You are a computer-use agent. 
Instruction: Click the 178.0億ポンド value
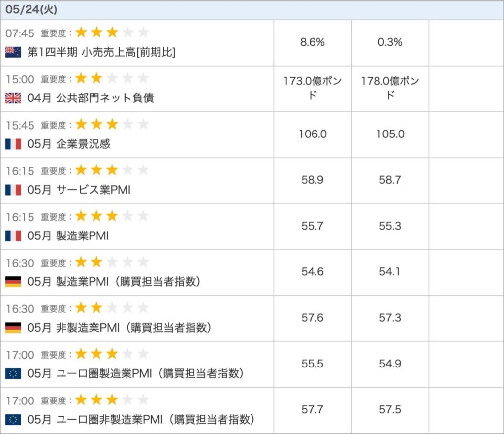point(390,88)
